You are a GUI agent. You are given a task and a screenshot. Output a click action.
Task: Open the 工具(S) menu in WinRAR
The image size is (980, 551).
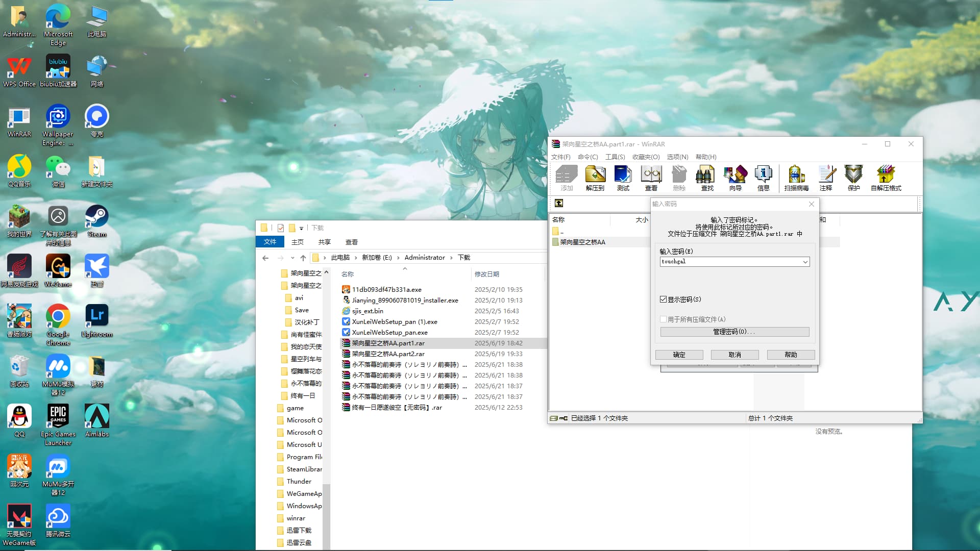(x=615, y=157)
